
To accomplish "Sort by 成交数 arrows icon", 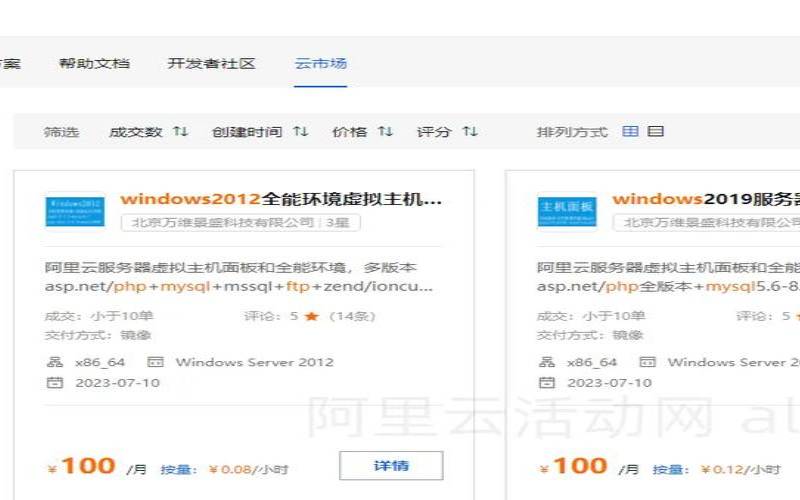I will 181,132.
